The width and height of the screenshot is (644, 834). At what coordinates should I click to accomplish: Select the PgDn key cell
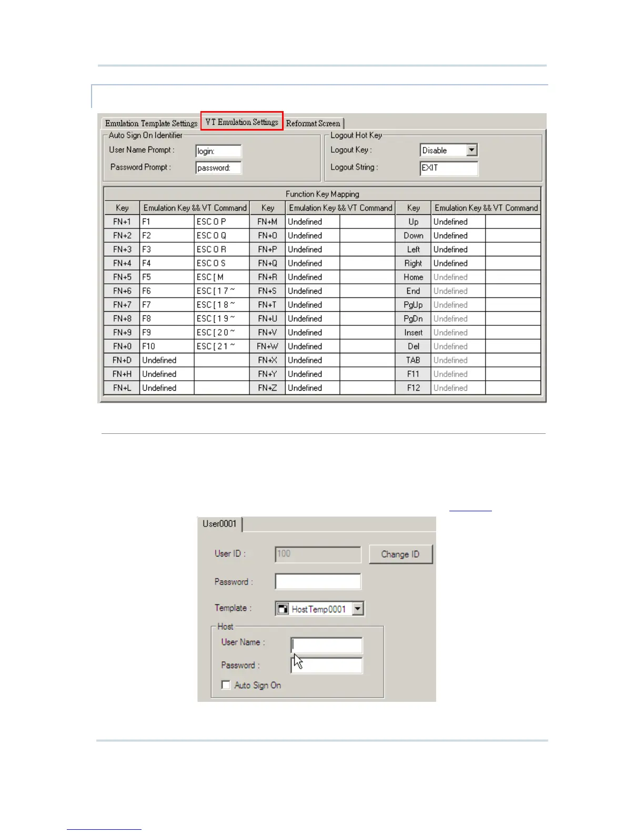413,319
